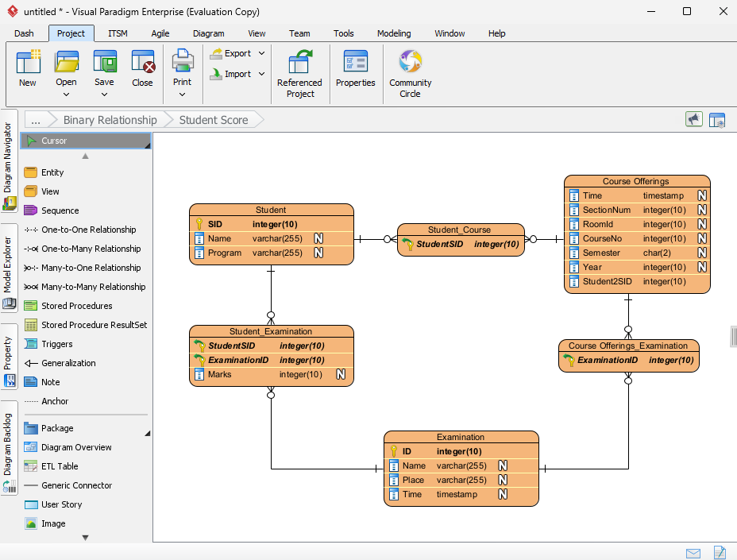The width and height of the screenshot is (737, 560).
Task: Expand the Save dropdown arrow
Action: [x=104, y=95]
